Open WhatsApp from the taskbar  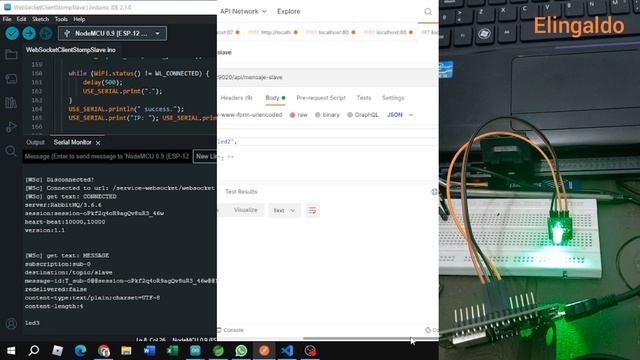[241, 351]
